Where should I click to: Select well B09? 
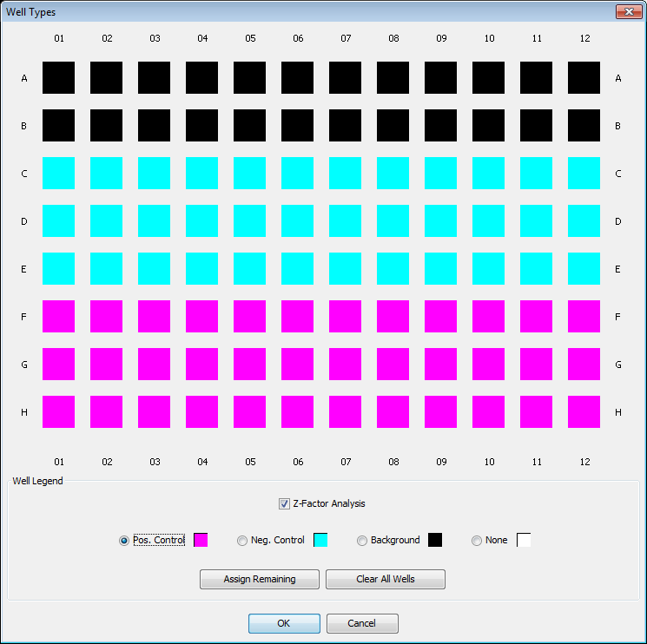tap(440, 125)
